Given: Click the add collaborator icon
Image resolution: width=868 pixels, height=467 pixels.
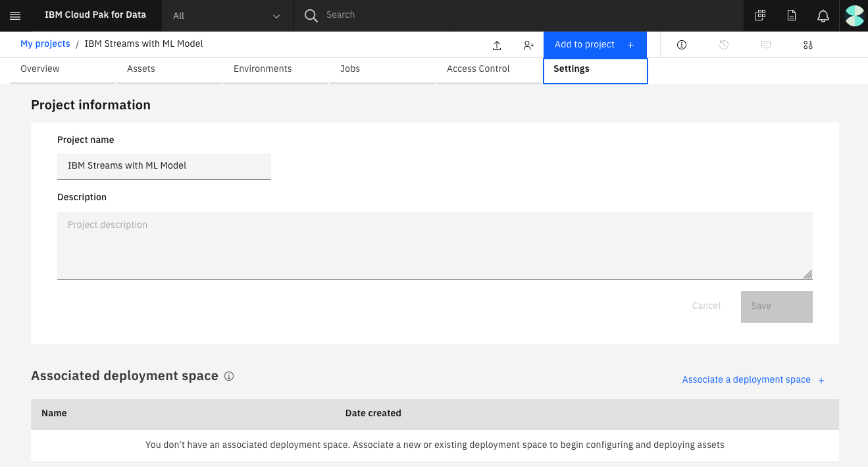Looking at the screenshot, I should click(x=528, y=45).
